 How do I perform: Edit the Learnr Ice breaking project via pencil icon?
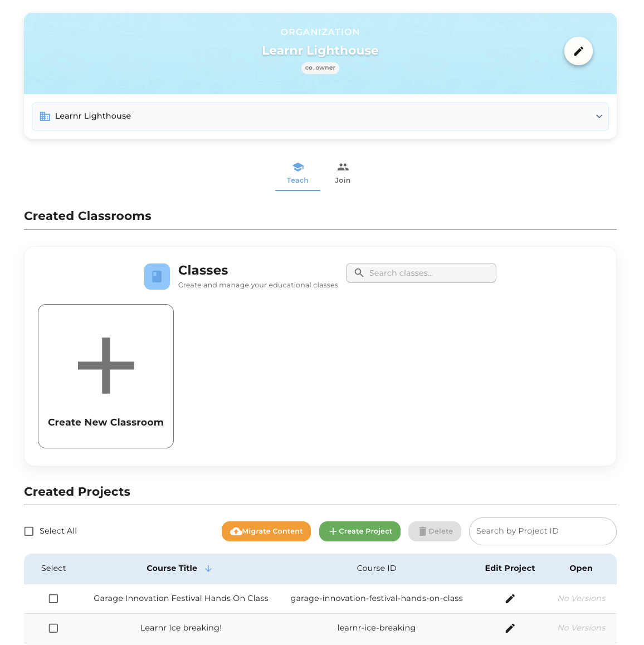pyautogui.click(x=510, y=628)
